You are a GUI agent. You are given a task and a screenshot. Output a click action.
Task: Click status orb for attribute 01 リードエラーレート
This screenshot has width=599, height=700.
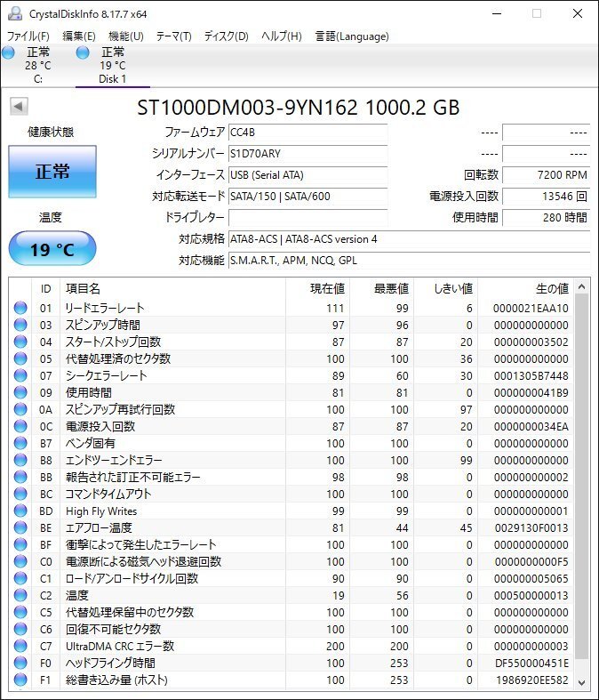click(20, 308)
